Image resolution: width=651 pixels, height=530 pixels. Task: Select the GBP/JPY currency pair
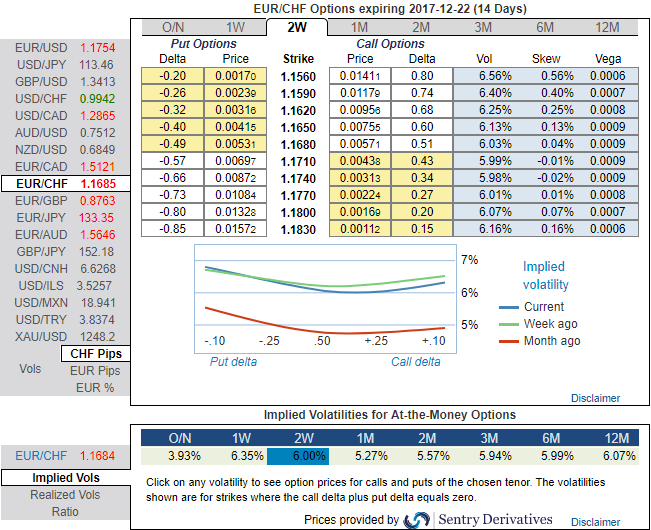65,252
